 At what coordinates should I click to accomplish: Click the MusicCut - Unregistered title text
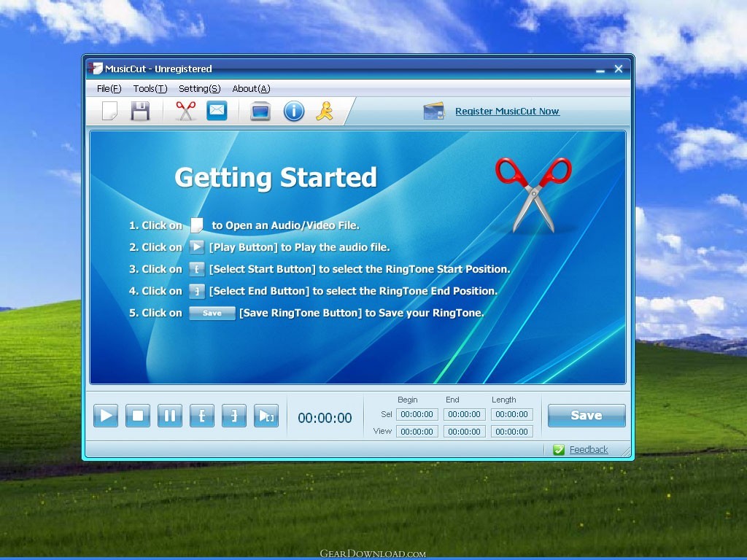(158, 69)
